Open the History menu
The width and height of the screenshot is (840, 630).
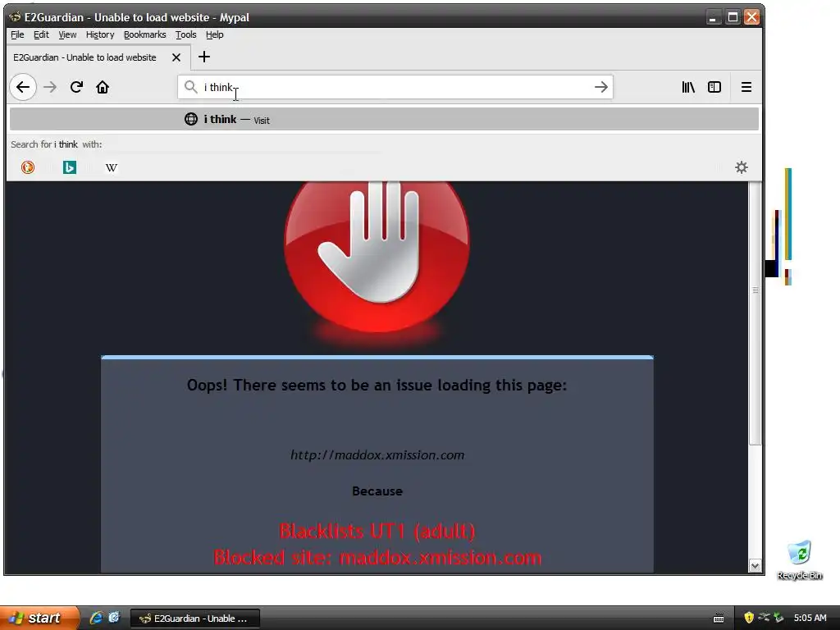pos(100,34)
